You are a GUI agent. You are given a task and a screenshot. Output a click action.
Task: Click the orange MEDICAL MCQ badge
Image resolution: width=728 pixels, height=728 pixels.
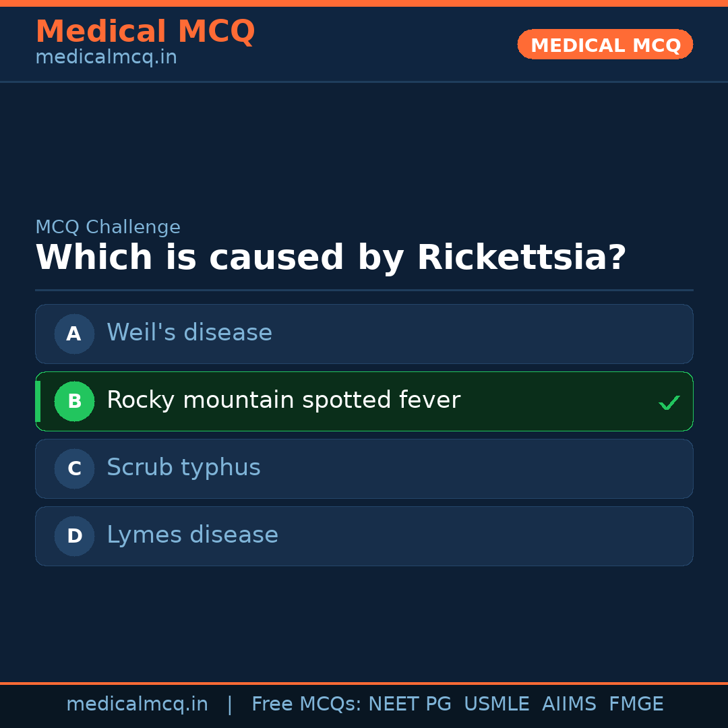605,44
